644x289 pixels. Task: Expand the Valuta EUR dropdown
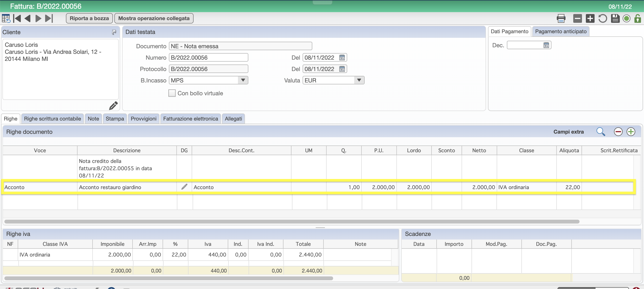359,80
